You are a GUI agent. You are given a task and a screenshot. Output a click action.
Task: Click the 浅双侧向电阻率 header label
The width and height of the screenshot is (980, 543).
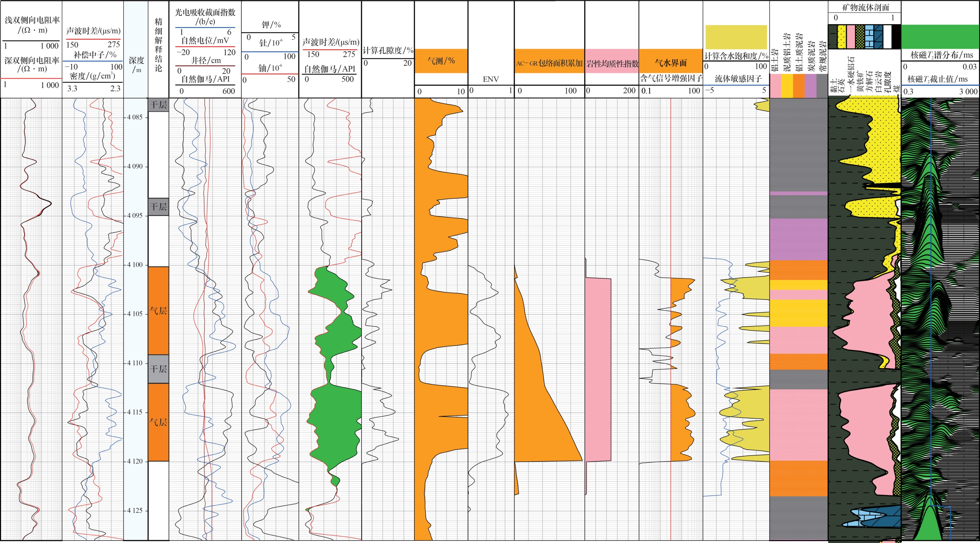32,25
